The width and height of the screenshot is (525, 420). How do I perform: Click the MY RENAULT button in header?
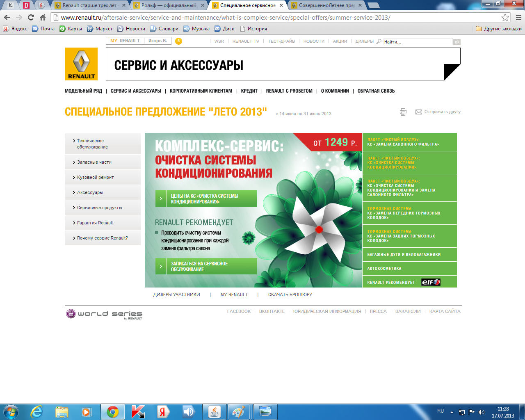click(x=125, y=41)
